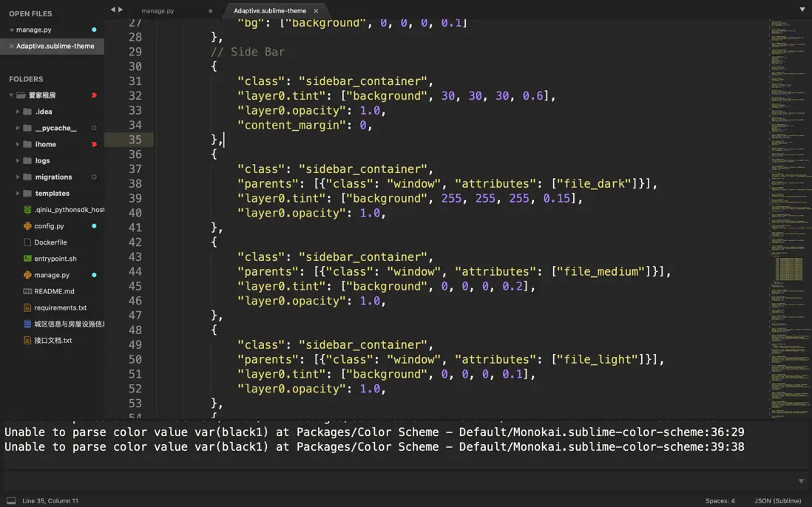Click the database icon beside .qiniu_pythonsdk_host
Viewport: 812px width, 507px height.
27,210
